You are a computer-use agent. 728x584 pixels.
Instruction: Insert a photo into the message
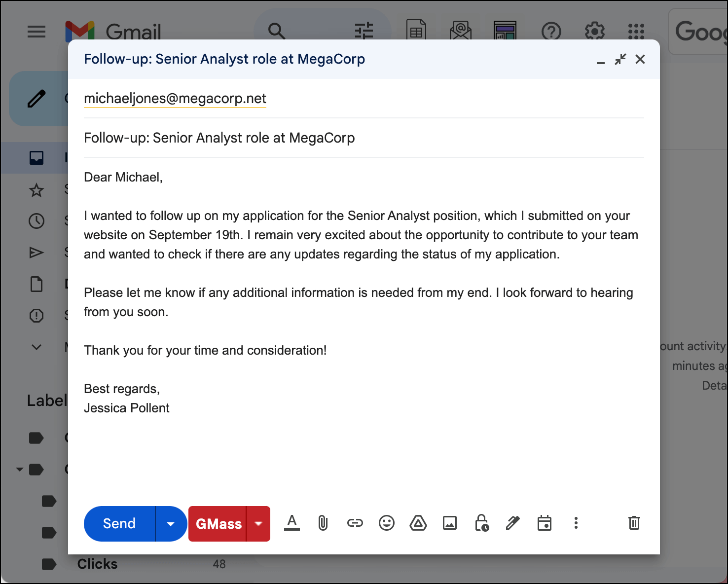tap(450, 523)
